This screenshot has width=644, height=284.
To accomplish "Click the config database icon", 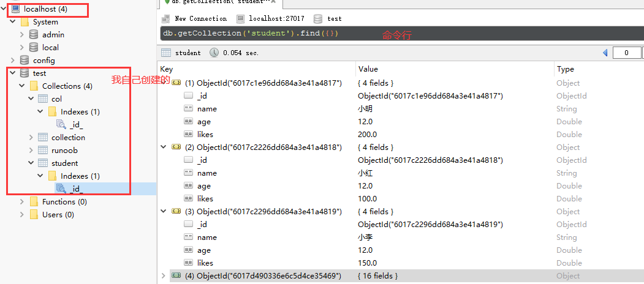I will click(x=25, y=61).
